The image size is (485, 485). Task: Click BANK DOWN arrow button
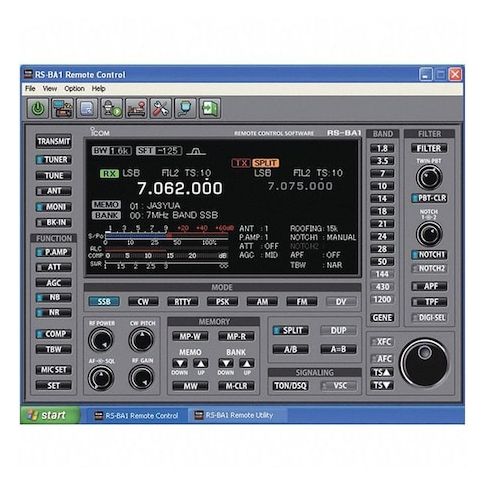pyautogui.click(x=226, y=363)
